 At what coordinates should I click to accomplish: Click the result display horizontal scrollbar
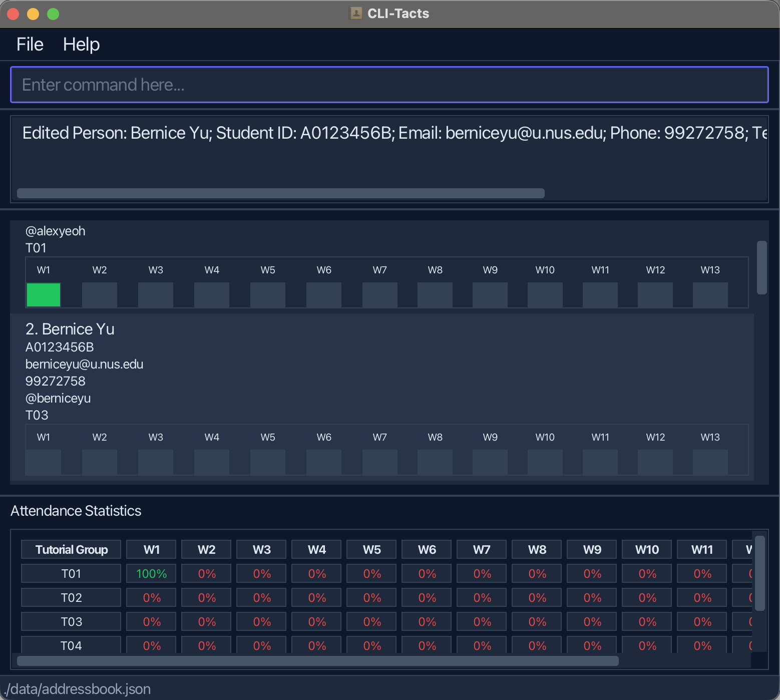tap(280, 193)
